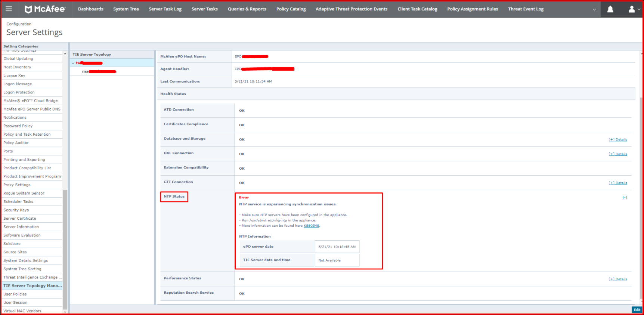Select Source Sites category
644x315 pixels.
[x=32, y=252]
